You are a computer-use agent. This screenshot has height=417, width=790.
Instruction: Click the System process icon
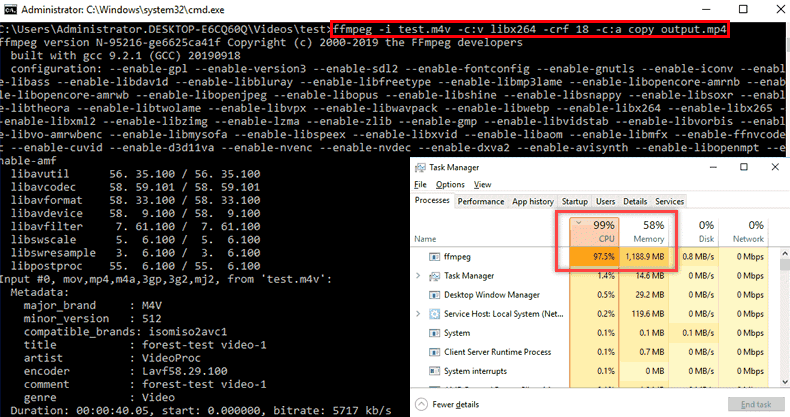(x=434, y=333)
